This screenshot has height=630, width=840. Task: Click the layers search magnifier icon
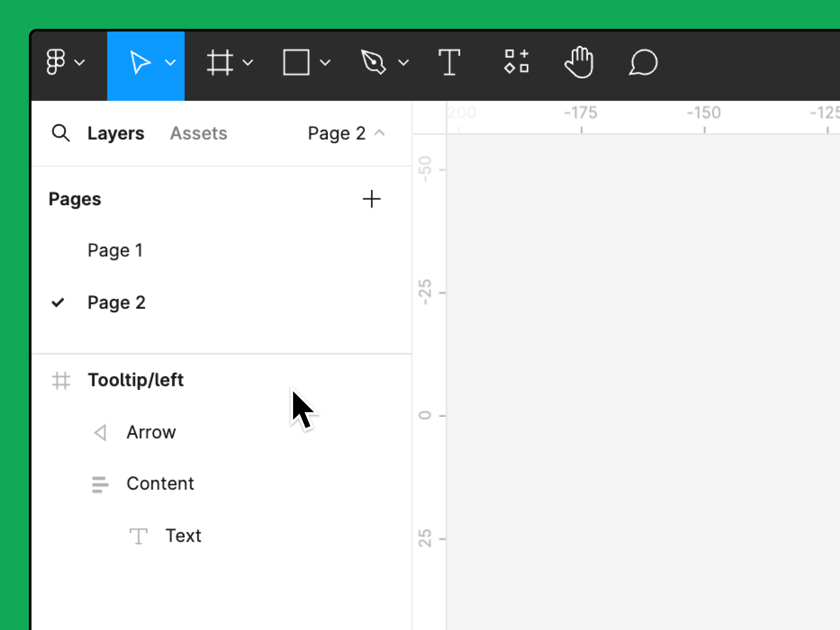click(60, 133)
